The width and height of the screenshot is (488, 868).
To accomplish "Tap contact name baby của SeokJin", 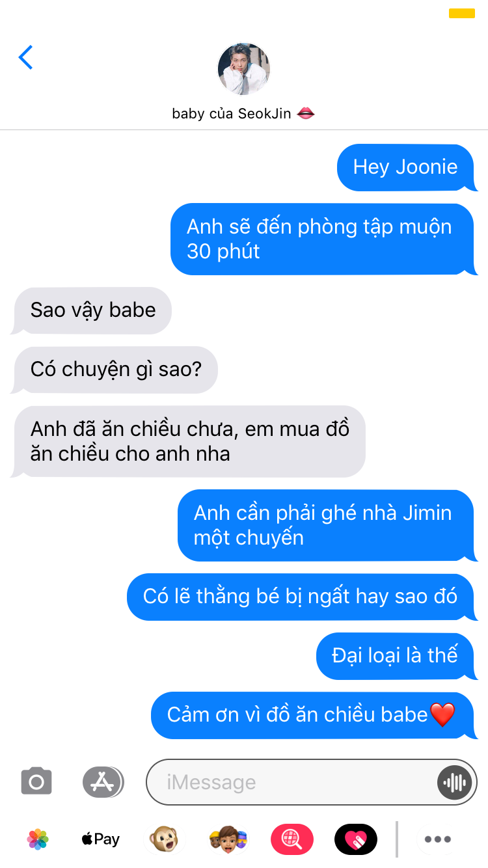I will (243, 113).
